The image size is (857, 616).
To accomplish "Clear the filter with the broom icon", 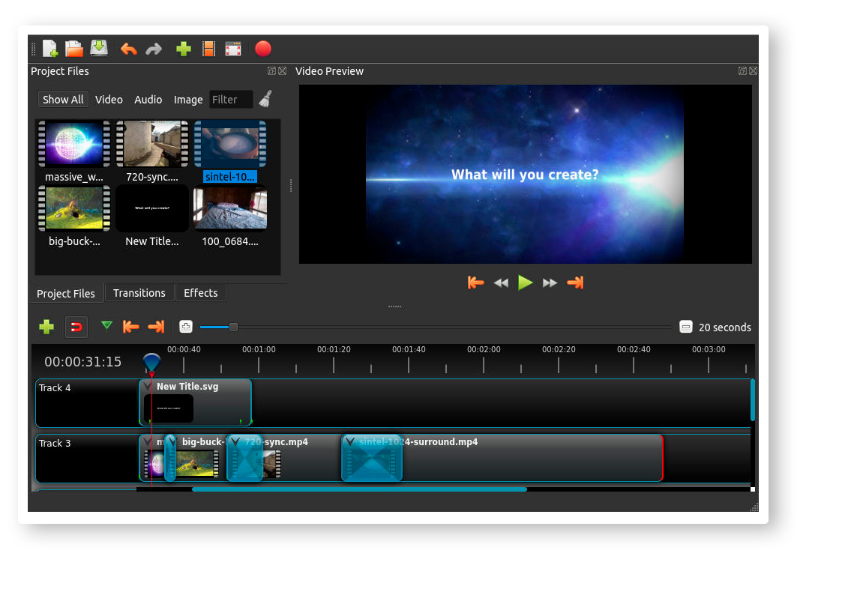I will [265, 99].
